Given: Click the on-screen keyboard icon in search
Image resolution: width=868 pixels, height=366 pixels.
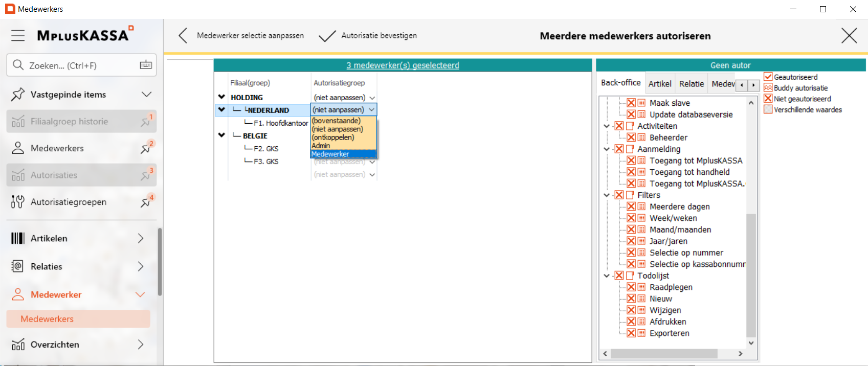Looking at the screenshot, I should point(146,65).
